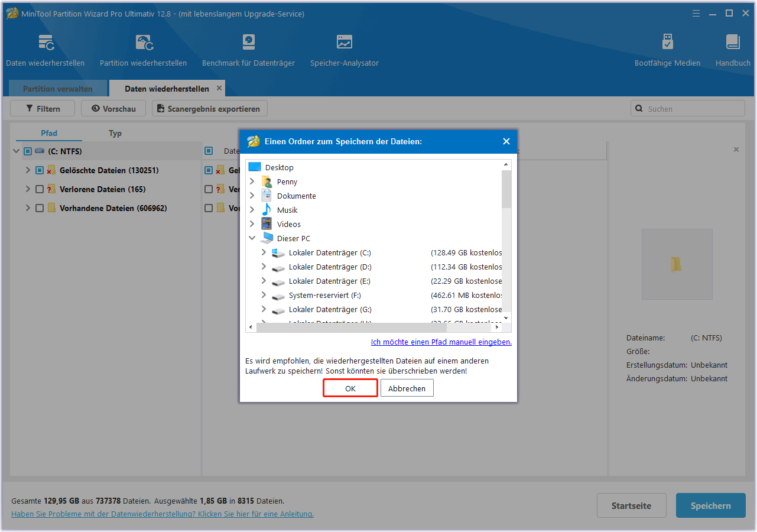
Task: Click the Vorschau button
Action: 113,108
